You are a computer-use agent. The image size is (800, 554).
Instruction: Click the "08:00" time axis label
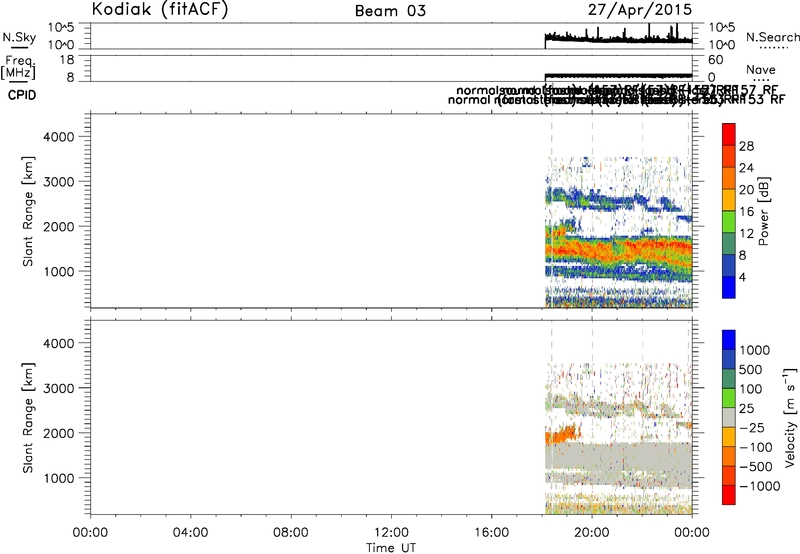click(x=291, y=533)
